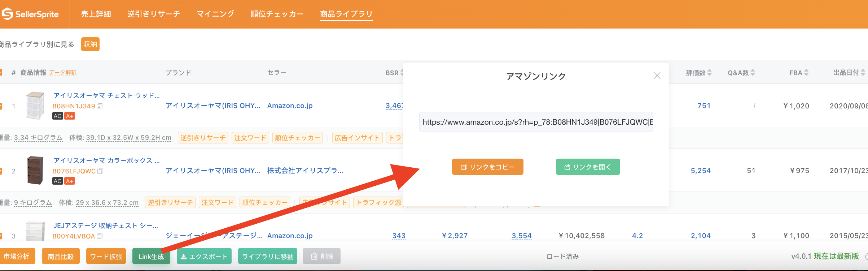This screenshot has width=868, height=271.
Task: Close the アマゾンリンク dialog
Action: point(657,76)
